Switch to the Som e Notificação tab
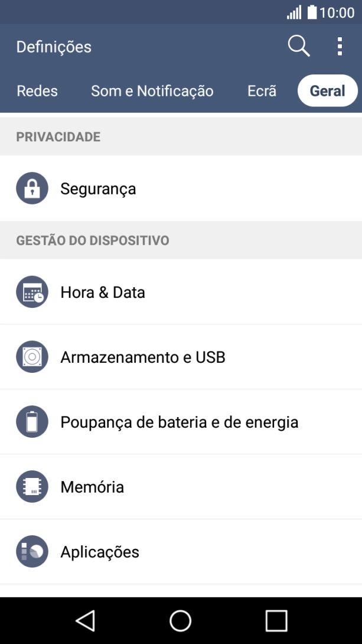Screen dimensions: 362x644 (152, 90)
